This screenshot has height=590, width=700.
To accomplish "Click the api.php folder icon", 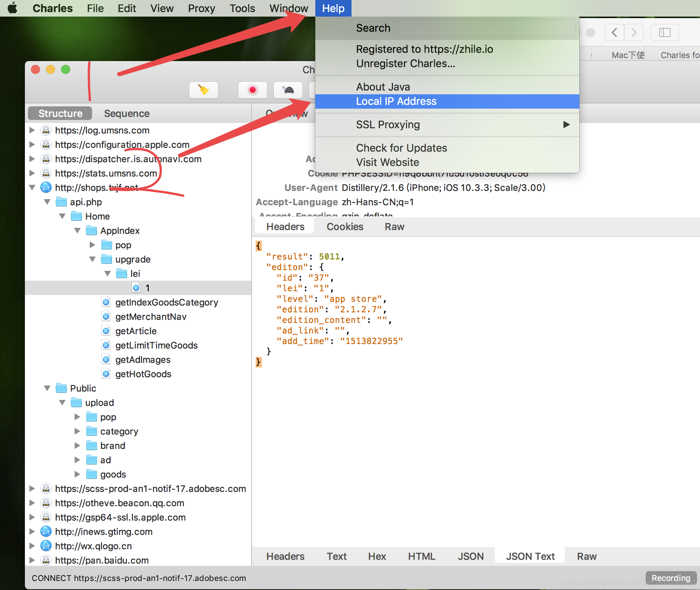I will (x=61, y=202).
